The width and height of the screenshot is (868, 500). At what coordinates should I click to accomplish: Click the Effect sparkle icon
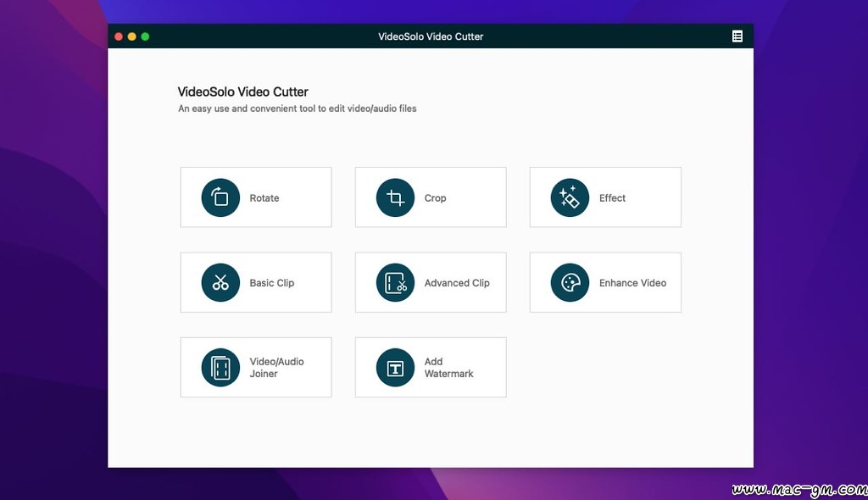(x=570, y=197)
